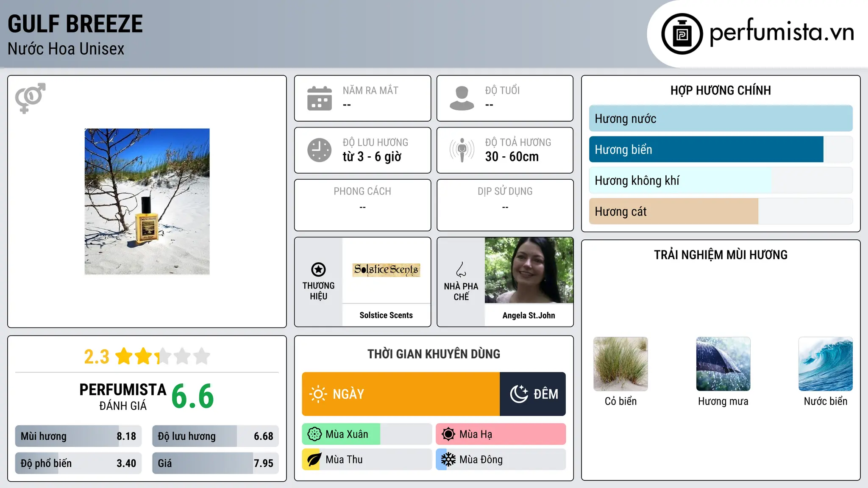
Task: Click the last grey rating star
Action: click(x=202, y=356)
